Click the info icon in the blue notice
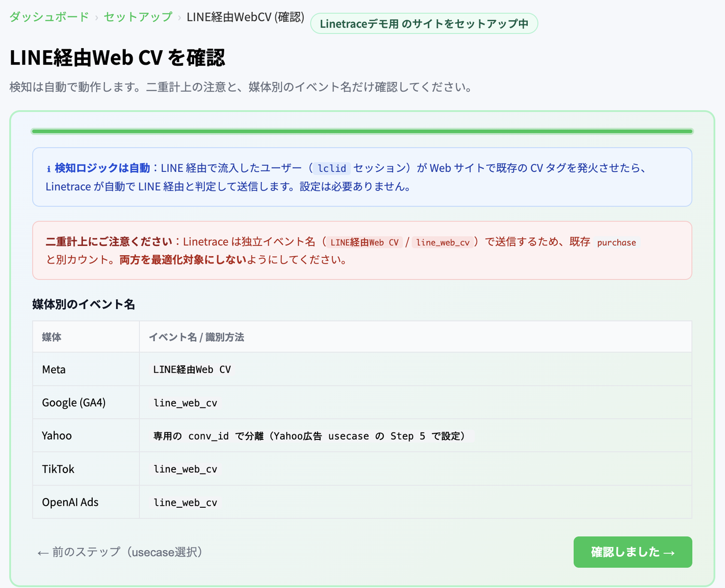Viewport: 725px width, 588px height. pyautogui.click(x=49, y=169)
